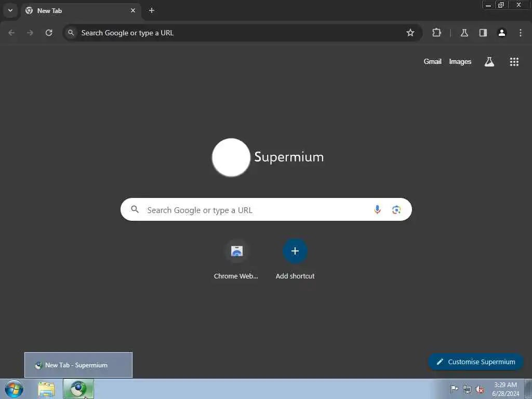This screenshot has width=532, height=399.
Task: Open Search Labs flask on page
Action: (x=489, y=62)
